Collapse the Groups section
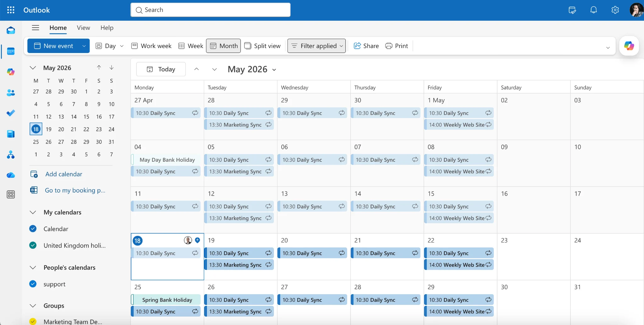The width and height of the screenshot is (644, 325). (x=33, y=306)
